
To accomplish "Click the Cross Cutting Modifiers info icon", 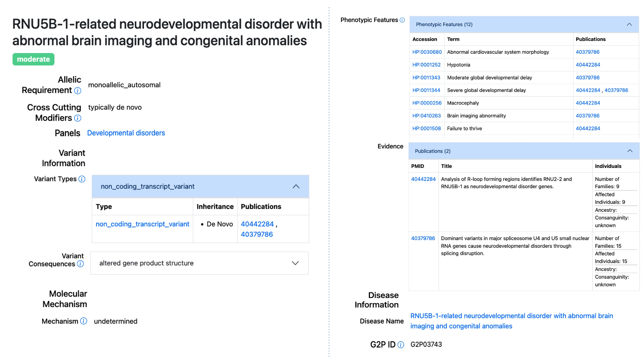I will tap(78, 118).
